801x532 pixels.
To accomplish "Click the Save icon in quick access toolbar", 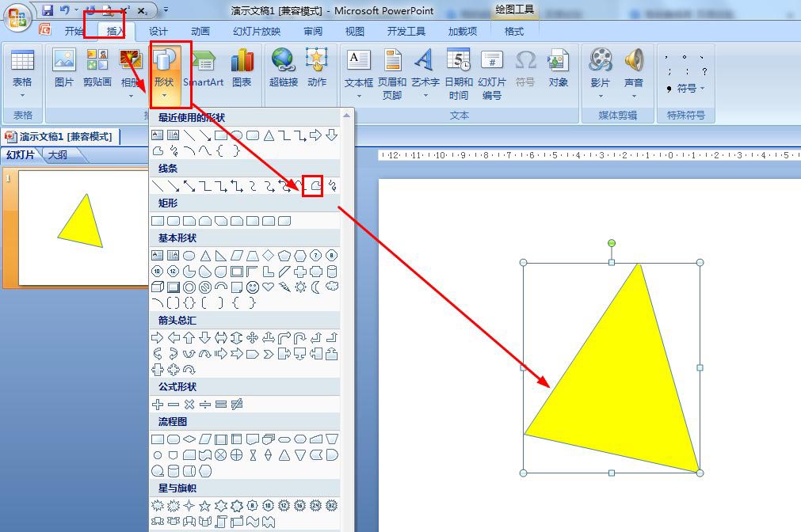I will coord(48,10).
